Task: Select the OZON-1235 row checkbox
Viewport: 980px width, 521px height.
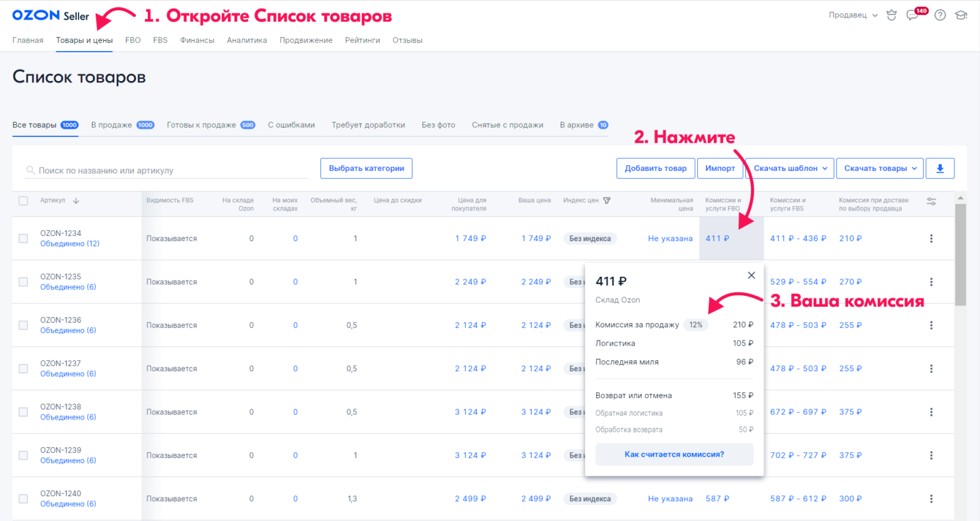Action: coord(24,282)
